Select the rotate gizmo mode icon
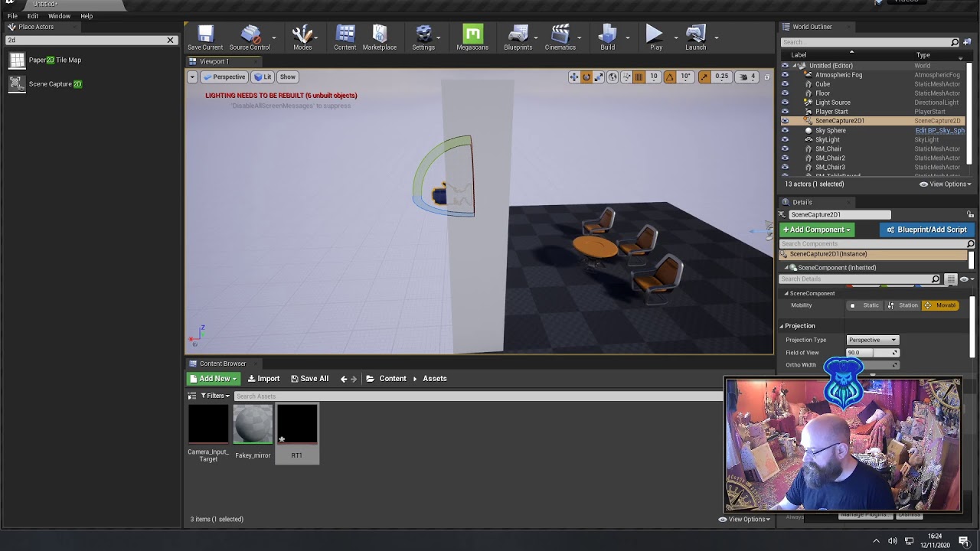Viewport: 980px width, 551px height. (x=586, y=77)
